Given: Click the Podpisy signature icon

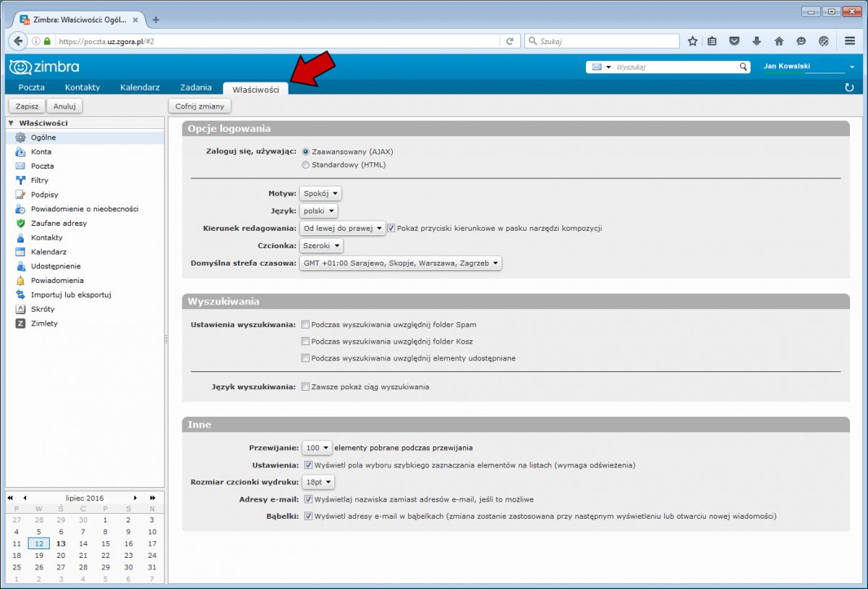Looking at the screenshot, I should point(20,195).
